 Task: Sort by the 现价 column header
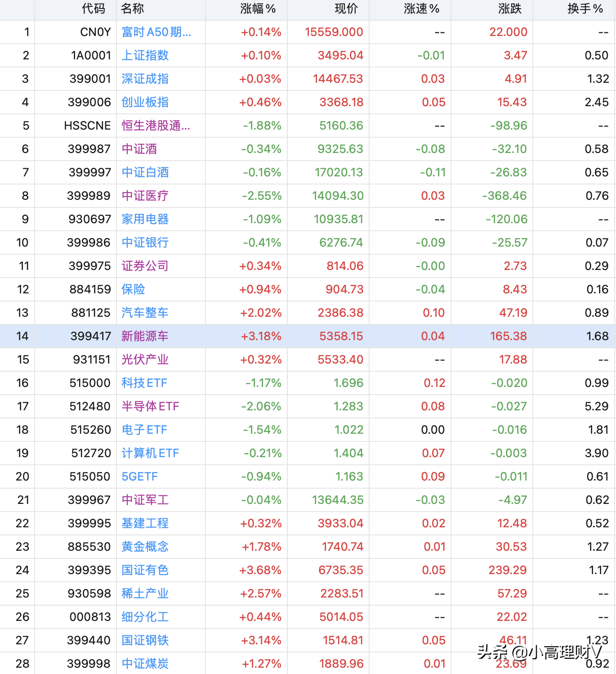coord(346,9)
